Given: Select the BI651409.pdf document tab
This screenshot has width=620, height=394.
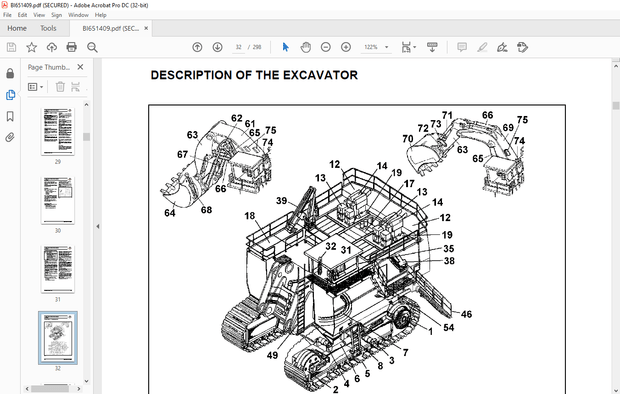Looking at the screenshot, I should click(x=110, y=28).
